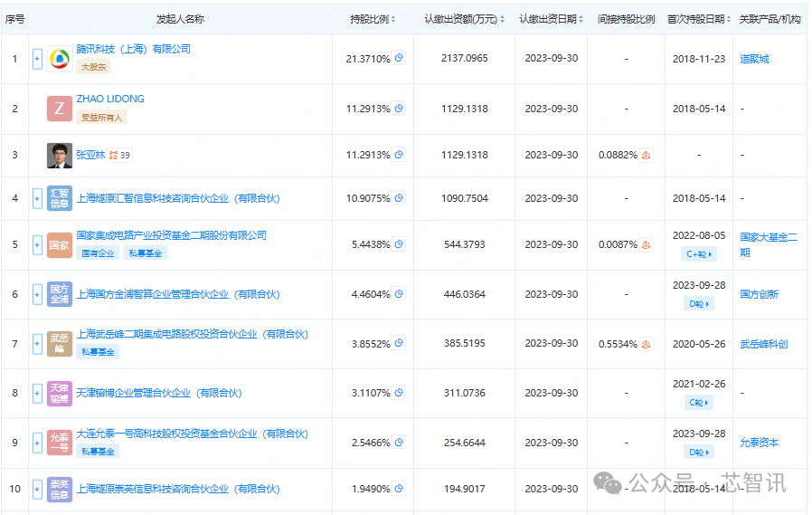This screenshot has height=515, width=812.
Task: Open pie chart icon beside 1.9490%
Action: [399, 488]
